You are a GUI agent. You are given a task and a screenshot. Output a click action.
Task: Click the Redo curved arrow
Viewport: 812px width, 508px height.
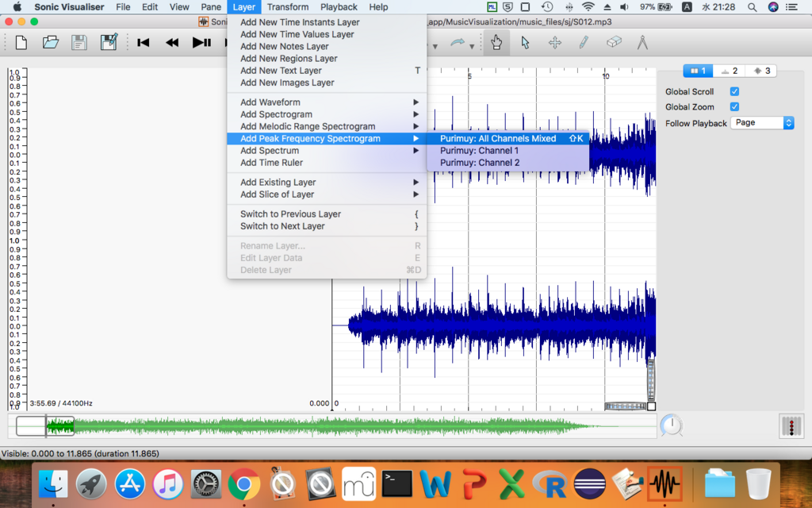tap(458, 43)
